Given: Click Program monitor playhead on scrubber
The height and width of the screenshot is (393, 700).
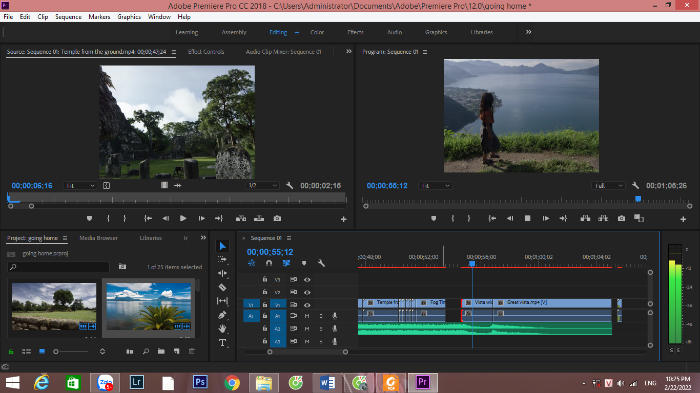Looking at the screenshot, I should tap(638, 199).
